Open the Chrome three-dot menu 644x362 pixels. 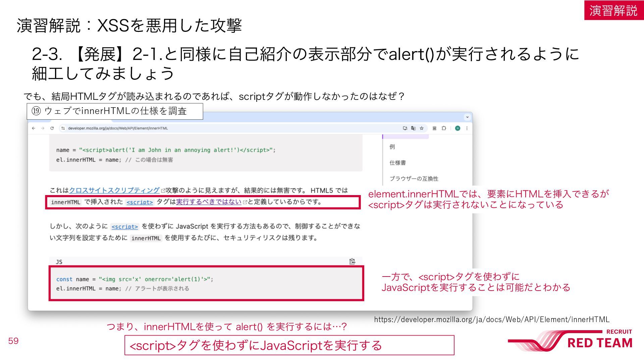pyautogui.click(x=467, y=128)
